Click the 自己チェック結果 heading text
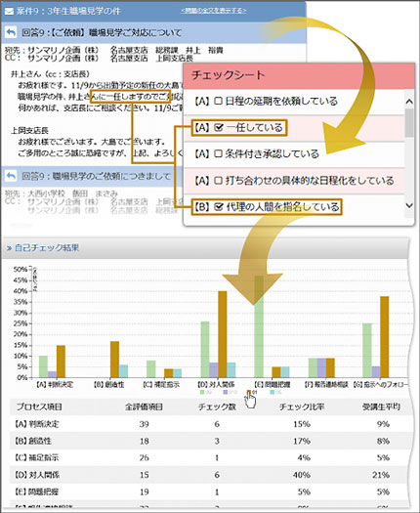The image size is (420, 513). (47, 248)
